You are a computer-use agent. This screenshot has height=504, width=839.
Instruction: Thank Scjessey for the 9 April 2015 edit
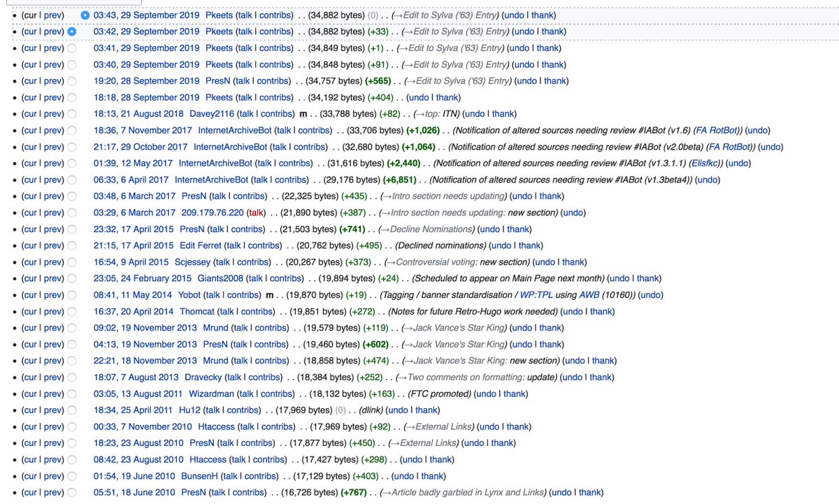pyautogui.click(x=573, y=262)
